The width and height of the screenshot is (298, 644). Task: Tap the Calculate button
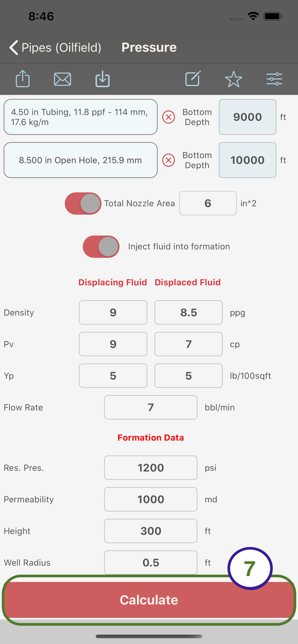pos(149,600)
